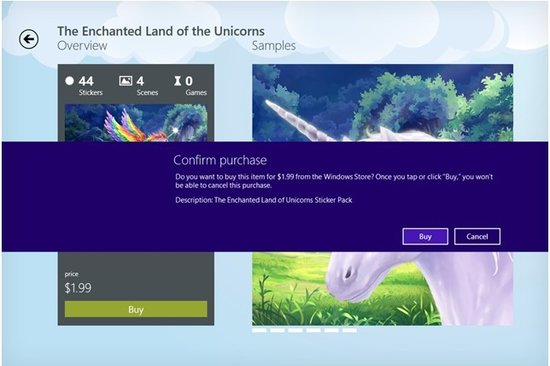Viewport: 550px width, 366px height.
Task: Click the 'Games' label
Action: [x=196, y=93]
